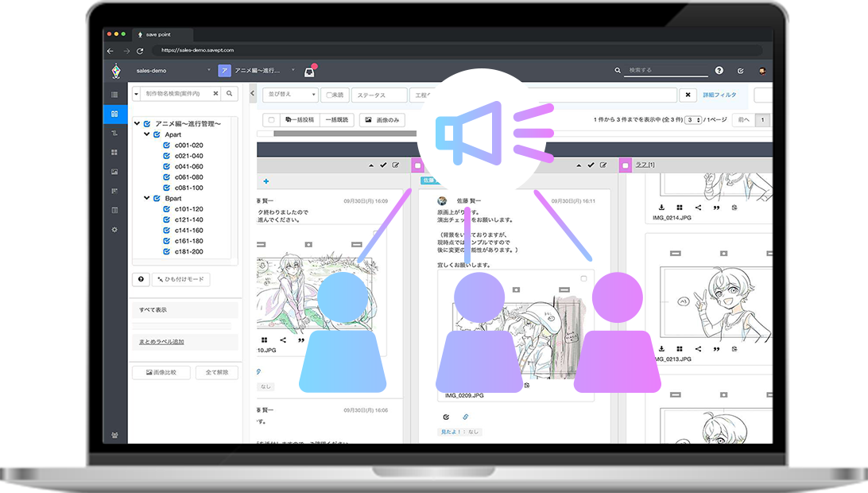Clear the 制作物名検索 field with X
This screenshot has height=493, width=868.
[215, 94]
